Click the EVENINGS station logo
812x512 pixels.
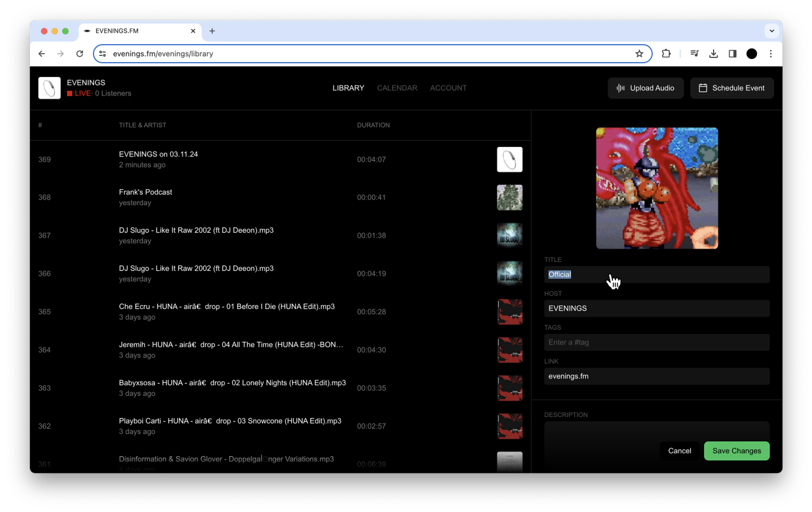click(x=49, y=88)
